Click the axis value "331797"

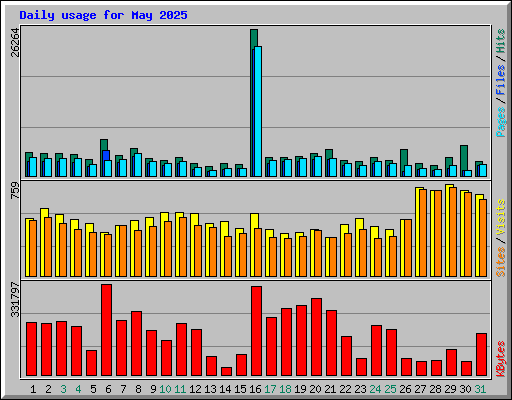[16, 299]
